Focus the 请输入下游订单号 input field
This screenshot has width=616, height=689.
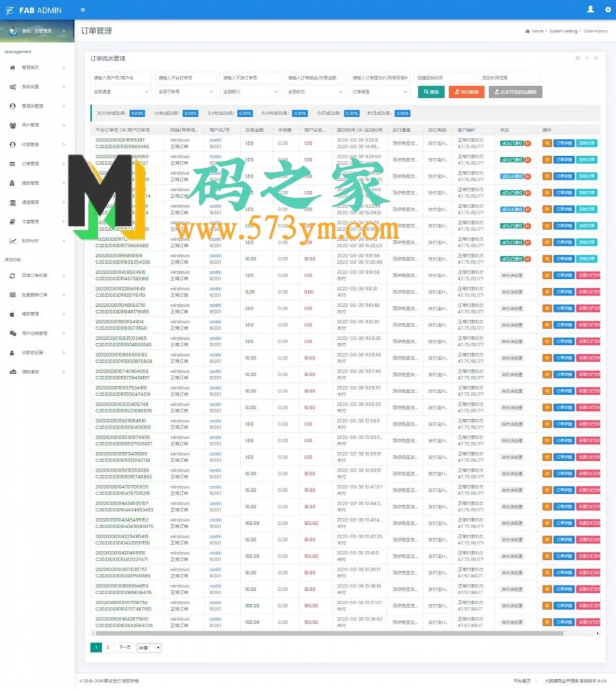point(250,78)
